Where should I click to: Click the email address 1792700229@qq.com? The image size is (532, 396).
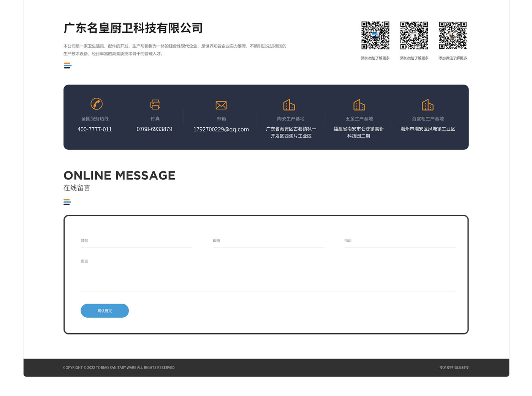(x=221, y=129)
